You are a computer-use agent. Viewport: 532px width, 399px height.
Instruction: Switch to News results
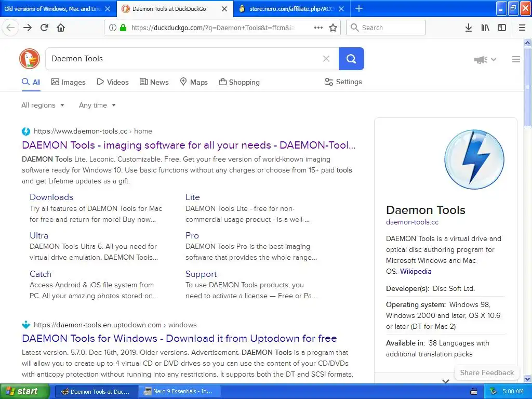(154, 82)
